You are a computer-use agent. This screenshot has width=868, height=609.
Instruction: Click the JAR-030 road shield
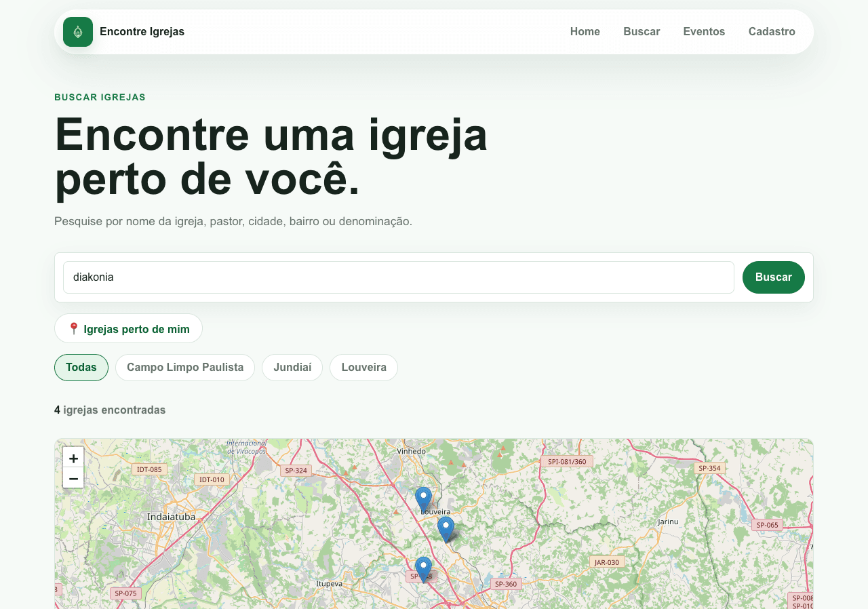[x=607, y=562]
